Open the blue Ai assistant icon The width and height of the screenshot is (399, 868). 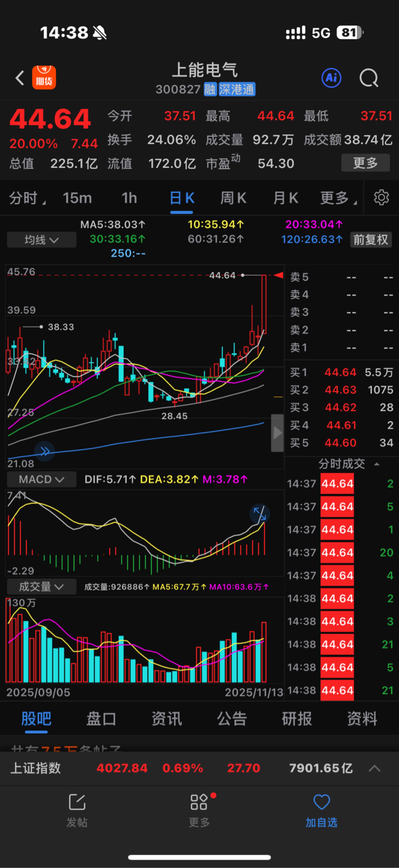[x=331, y=78]
